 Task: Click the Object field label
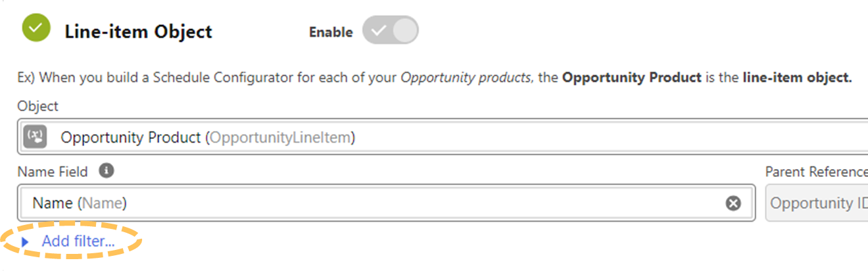(37, 106)
